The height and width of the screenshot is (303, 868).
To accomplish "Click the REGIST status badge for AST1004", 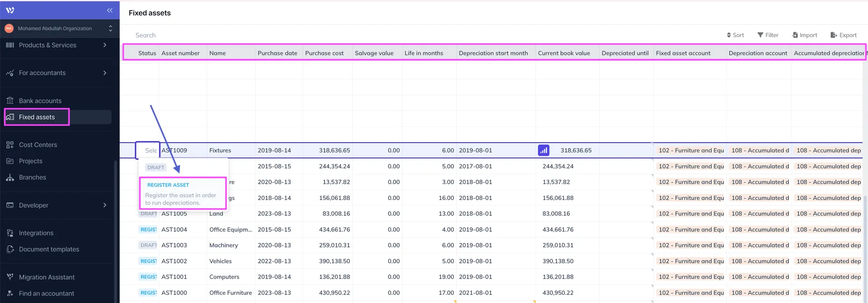I will pyautogui.click(x=148, y=229).
